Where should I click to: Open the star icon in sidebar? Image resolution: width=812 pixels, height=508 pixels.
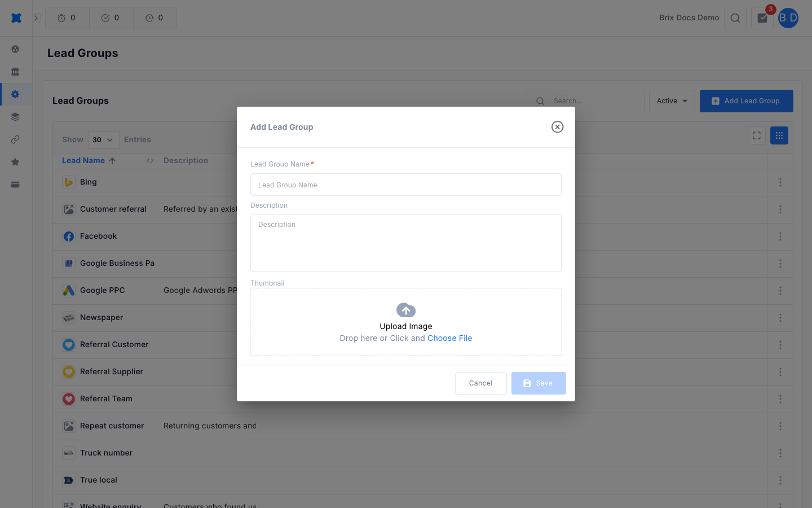point(15,162)
